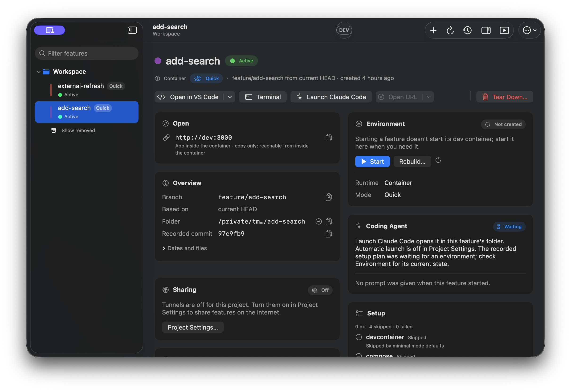
Task: Click the Tear Down button
Action: tap(504, 97)
